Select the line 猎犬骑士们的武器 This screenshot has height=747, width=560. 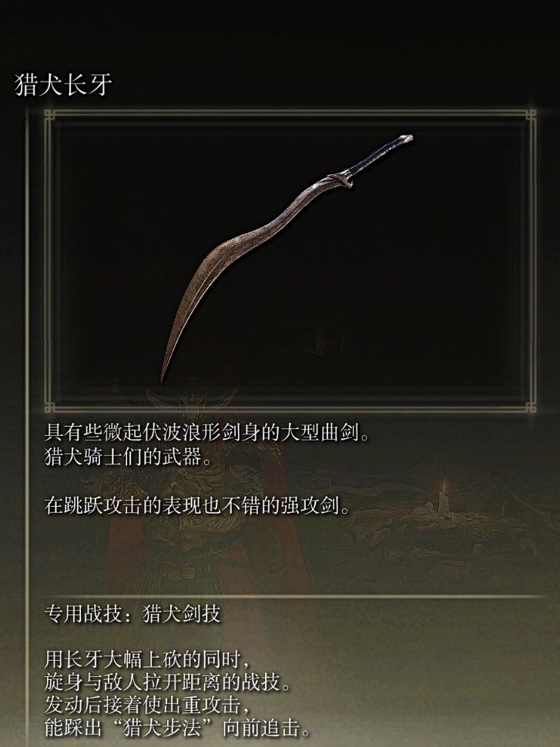(128, 457)
